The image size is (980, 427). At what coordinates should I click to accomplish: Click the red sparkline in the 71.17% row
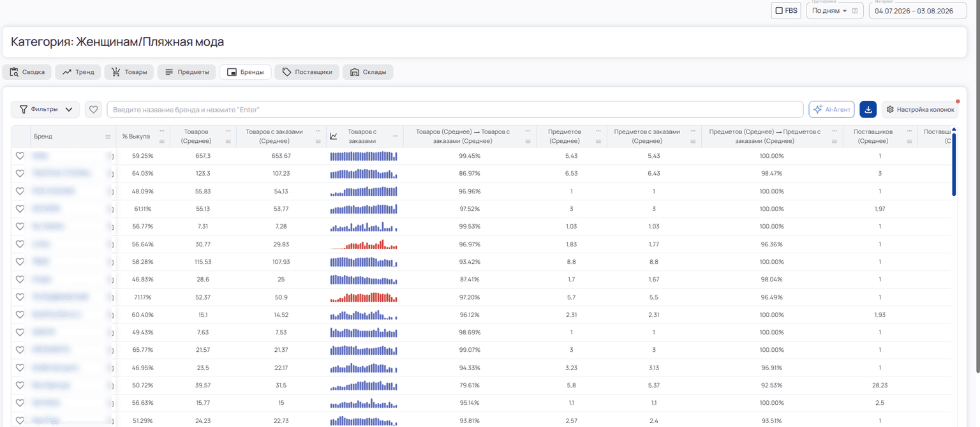click(x=364, y=297)
